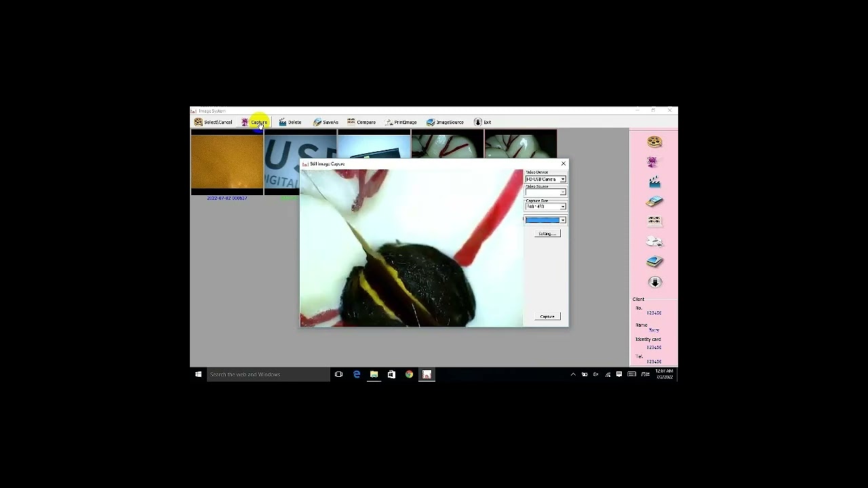Select the Capture toolbar icon
This screenshot has height=488, width=868.
[x=258, y=122]
